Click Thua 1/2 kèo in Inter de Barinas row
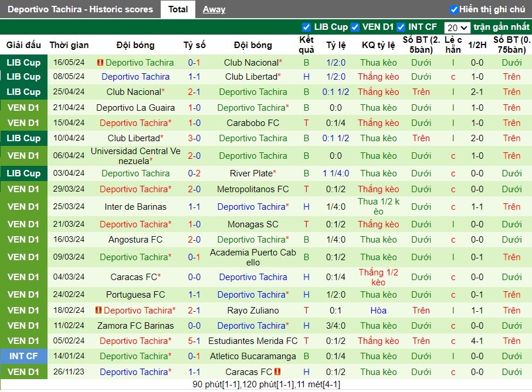The width and height of the screenshot is (532, 392). pos(378,207)
